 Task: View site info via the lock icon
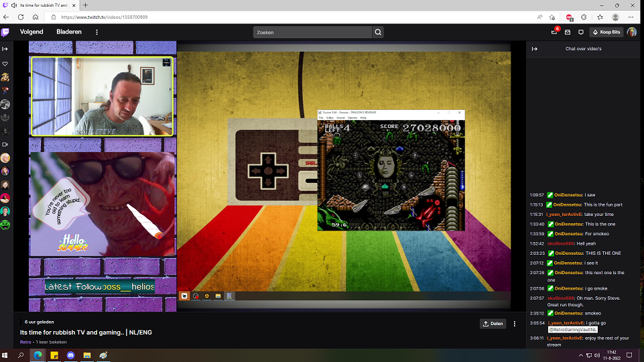[x=54, y=17]
